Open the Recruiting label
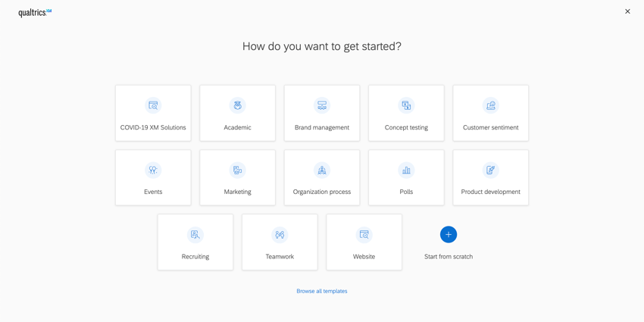 click(195, 257)
